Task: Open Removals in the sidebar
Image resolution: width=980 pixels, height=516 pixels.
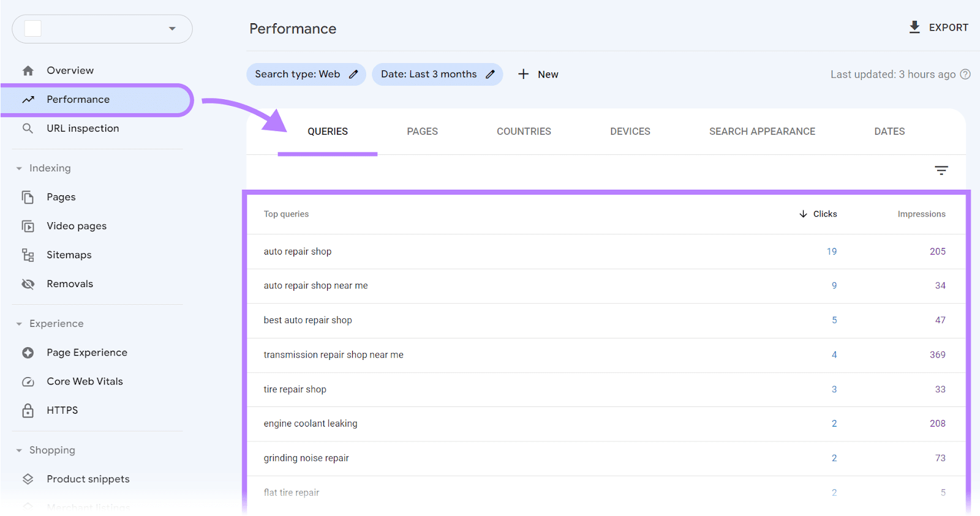Action: [70, 284]
